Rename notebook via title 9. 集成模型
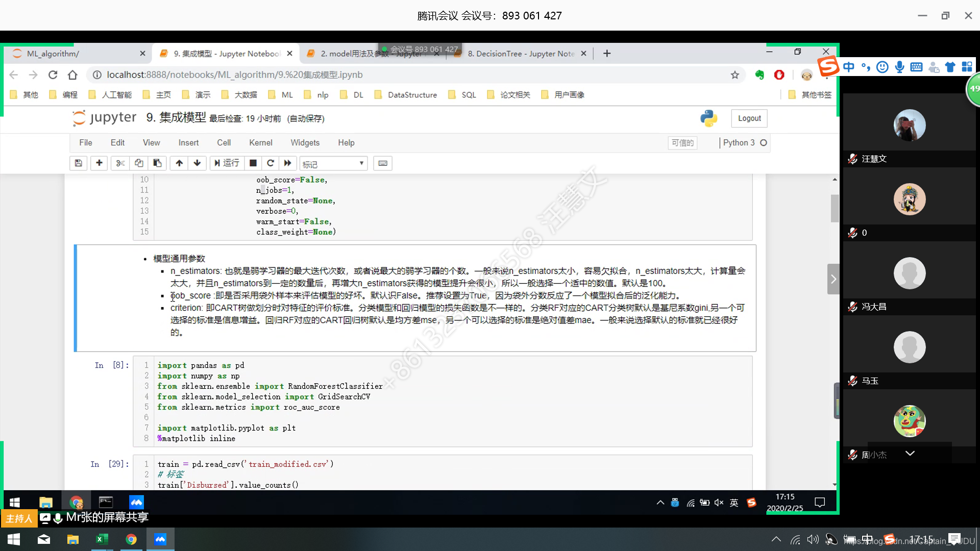This screenshot has height=551, width=980. pyautogui.click(x=176, y=118)
